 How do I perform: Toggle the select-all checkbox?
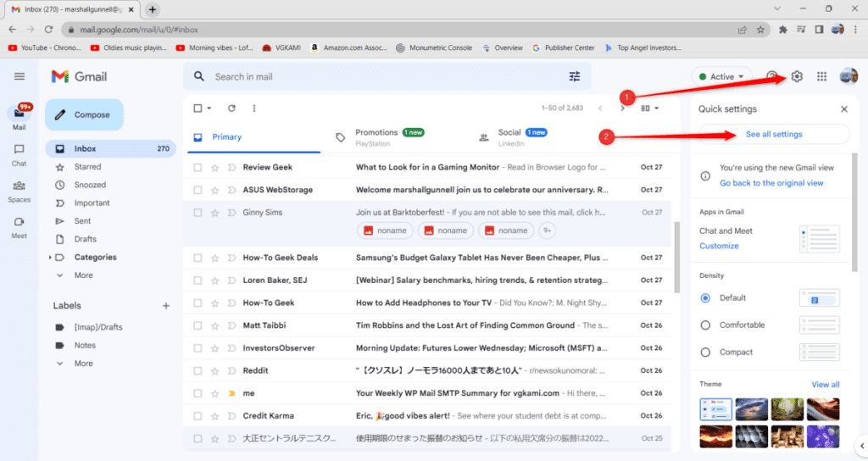198,108
